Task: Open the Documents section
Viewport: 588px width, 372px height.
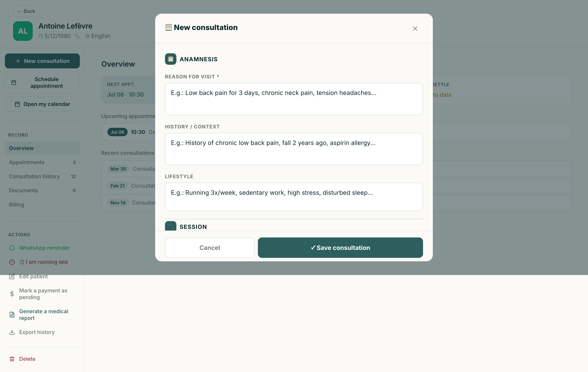Action: (x=42, y=190)
